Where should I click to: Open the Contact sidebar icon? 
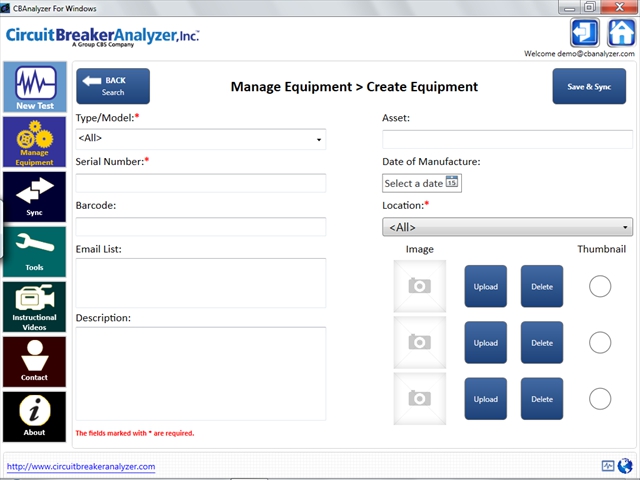(x=35, y=362)
